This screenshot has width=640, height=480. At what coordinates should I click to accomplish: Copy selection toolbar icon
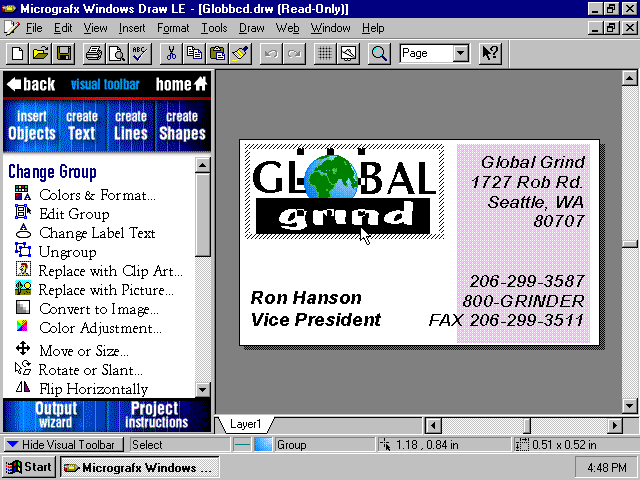tap(194, 53)
